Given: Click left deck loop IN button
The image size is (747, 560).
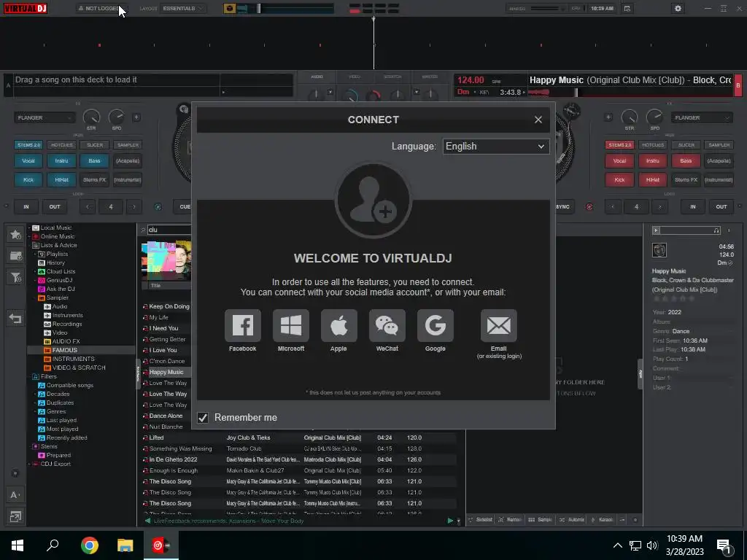Looking at the screenshot, I should 26,206.
